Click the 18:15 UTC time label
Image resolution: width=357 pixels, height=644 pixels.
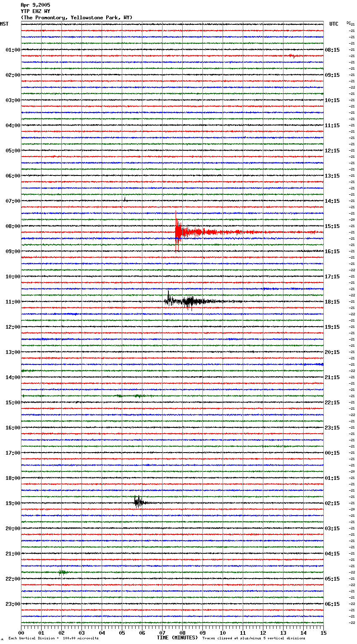332,302
